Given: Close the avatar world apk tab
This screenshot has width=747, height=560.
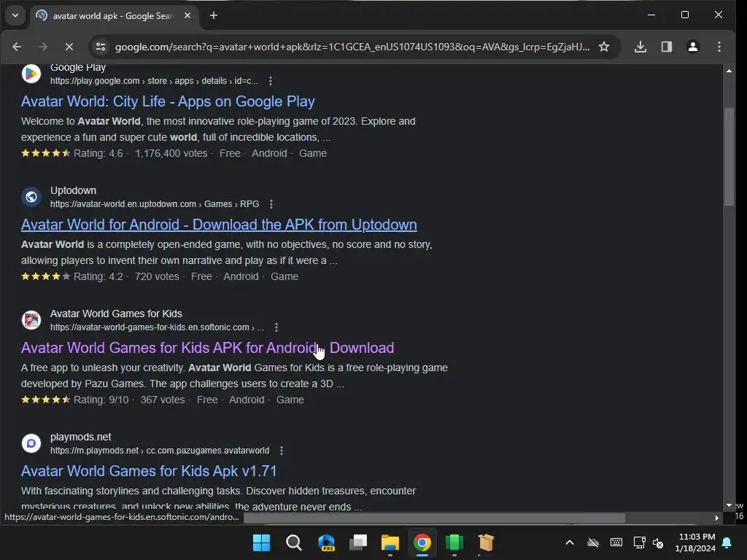Looking at the screenshot, I should 187,15.
